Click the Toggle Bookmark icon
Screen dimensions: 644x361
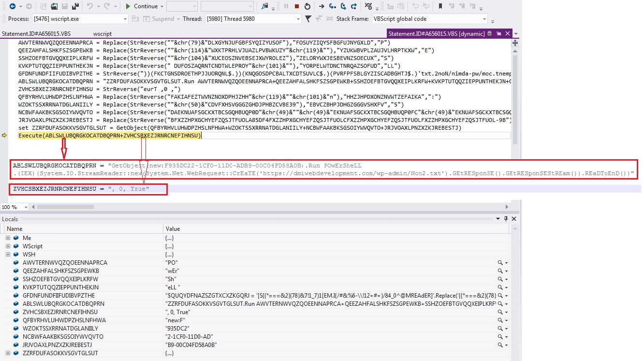440,6
